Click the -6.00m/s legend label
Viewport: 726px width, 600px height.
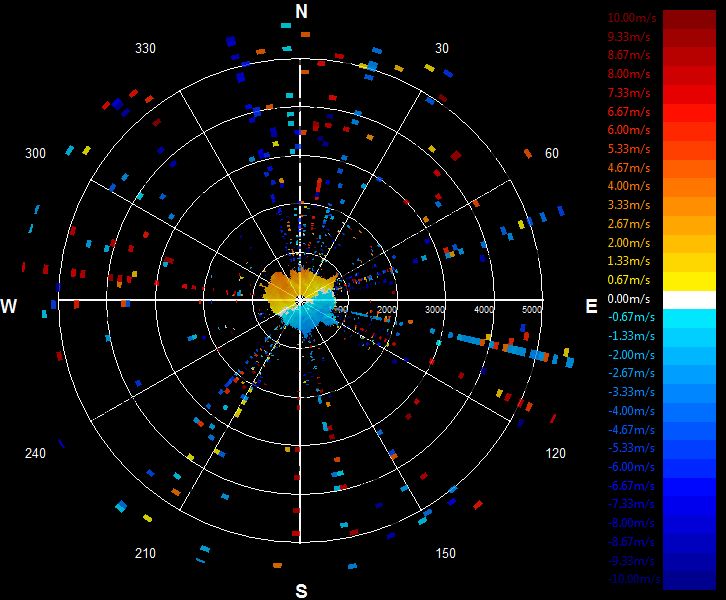(632, 467)
